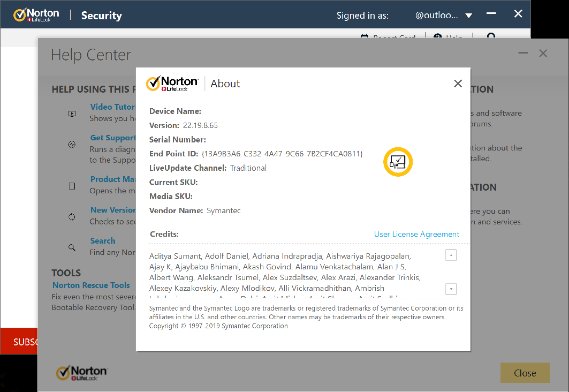This screenshot has width=569, height=392.
Task: Open the Product Manual link
Action: tap(113, 179)
